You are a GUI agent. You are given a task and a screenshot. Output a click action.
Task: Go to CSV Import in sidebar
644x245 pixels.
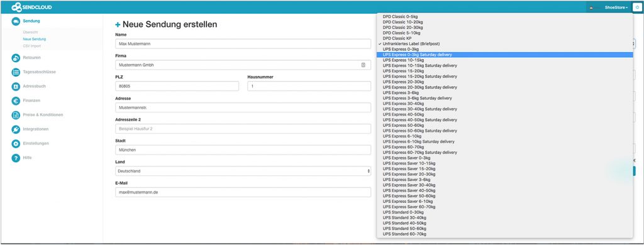tap(32, 46)
